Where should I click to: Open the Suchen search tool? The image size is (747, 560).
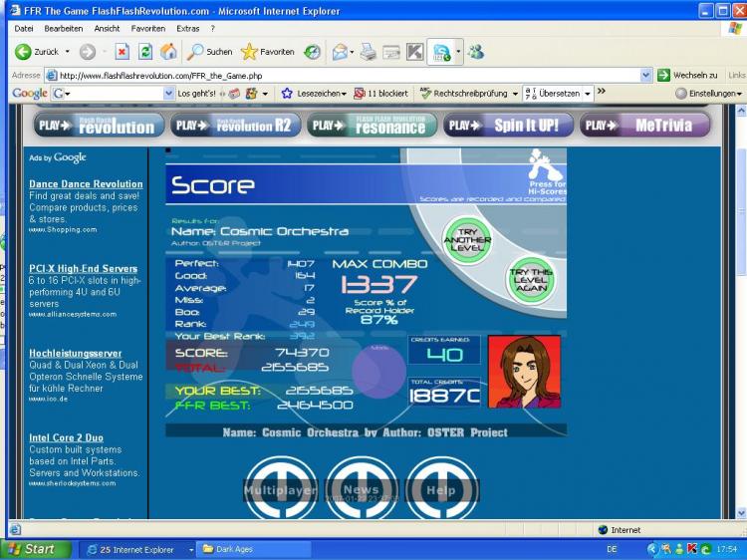[x=210, y=52]
